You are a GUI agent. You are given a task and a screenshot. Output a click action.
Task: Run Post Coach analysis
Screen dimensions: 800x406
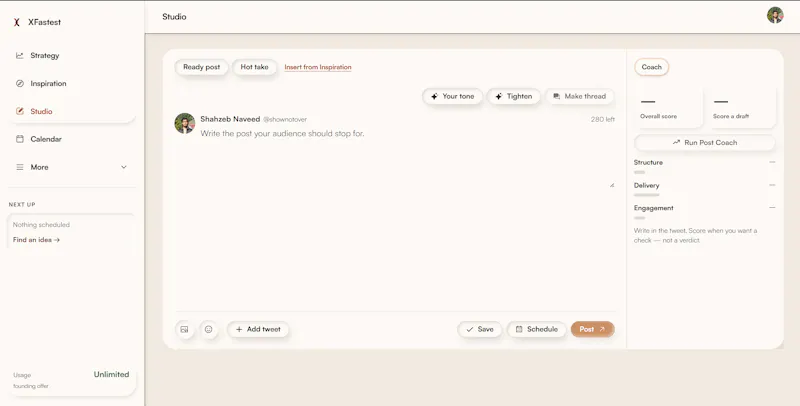point(705,143)
